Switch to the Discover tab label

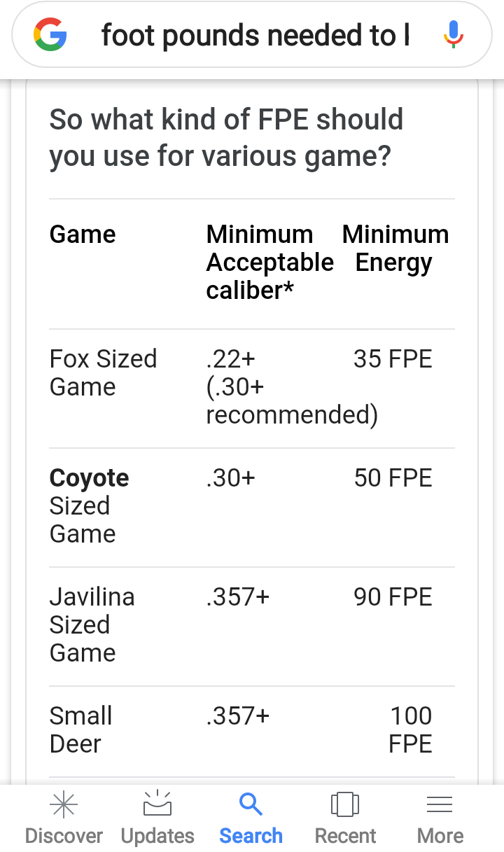pos(64,836)
